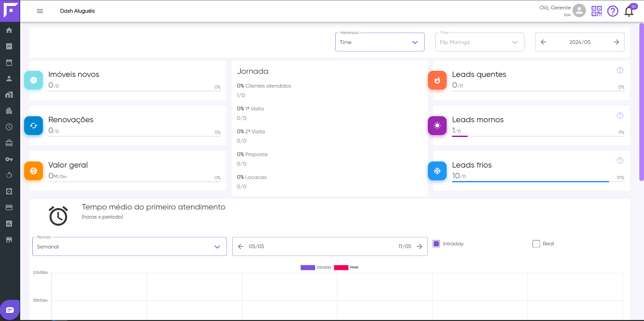Click the 0% Clientes atendidos row
Image resolution: width=644 pixels, height=321 pixels.
(264, 86)
